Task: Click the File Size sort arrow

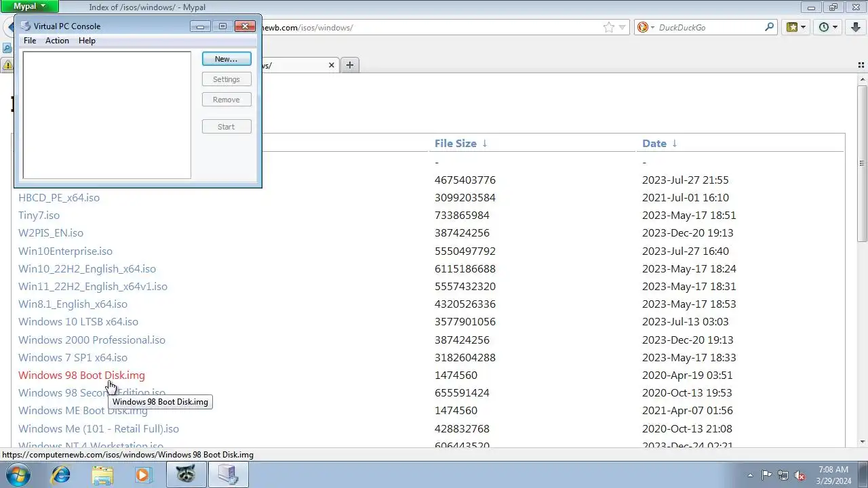Action: 485,144
